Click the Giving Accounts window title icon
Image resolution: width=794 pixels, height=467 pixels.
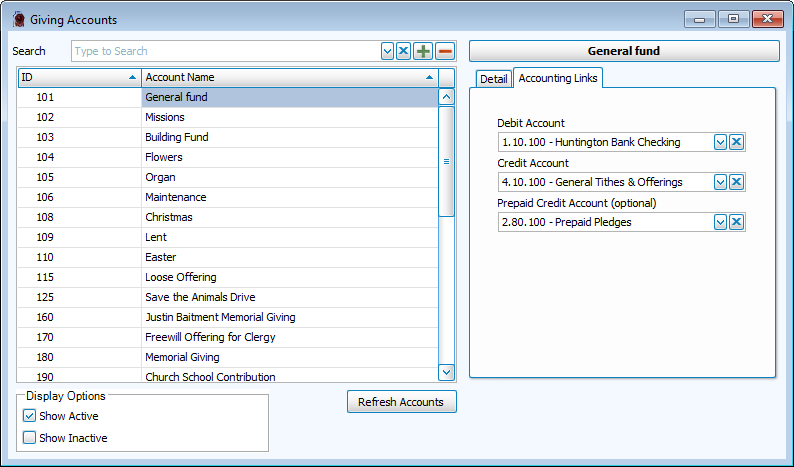pyautogui.click(x=17, y=20)
